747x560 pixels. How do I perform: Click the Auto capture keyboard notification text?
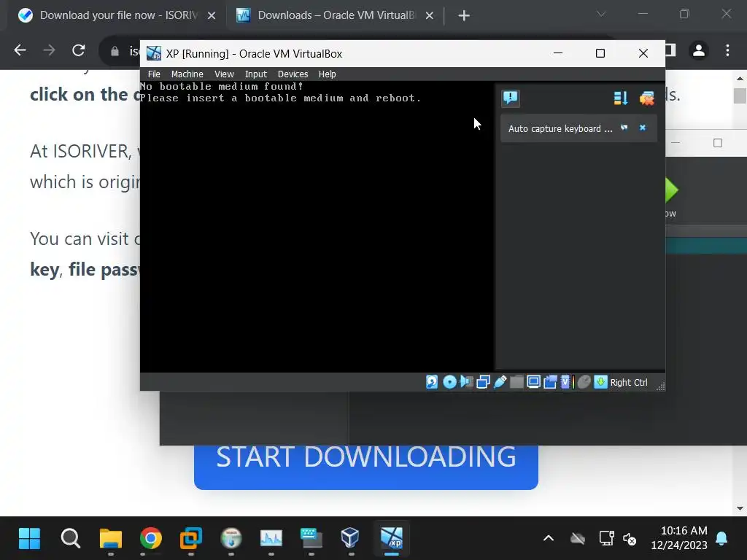560,128
